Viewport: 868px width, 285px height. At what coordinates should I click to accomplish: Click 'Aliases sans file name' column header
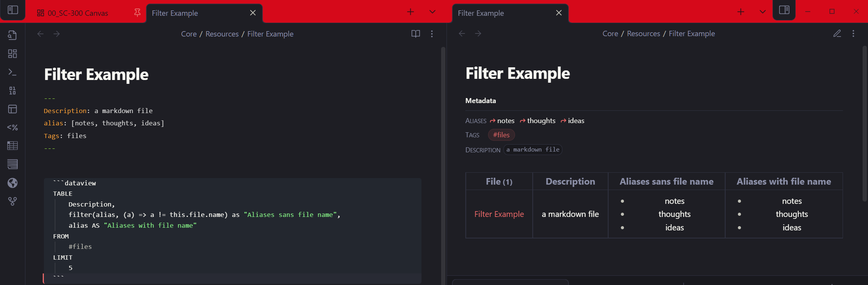pos(666,182)
